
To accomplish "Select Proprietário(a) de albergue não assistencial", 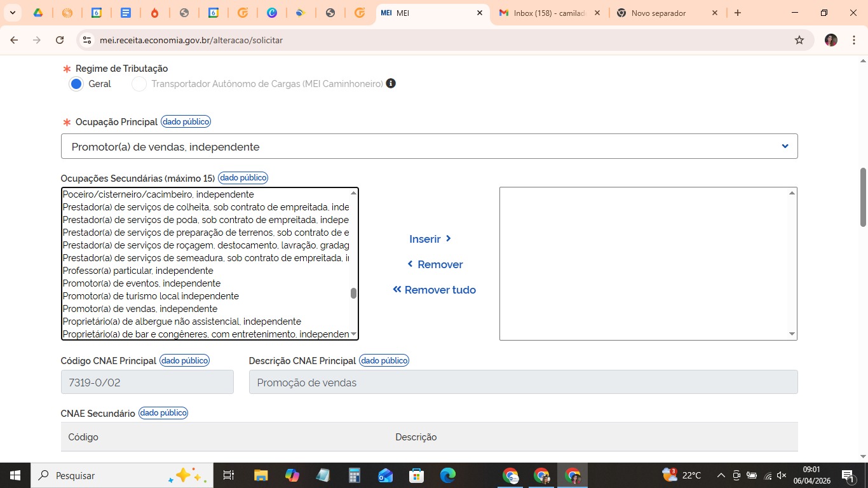I will point(182,322).
